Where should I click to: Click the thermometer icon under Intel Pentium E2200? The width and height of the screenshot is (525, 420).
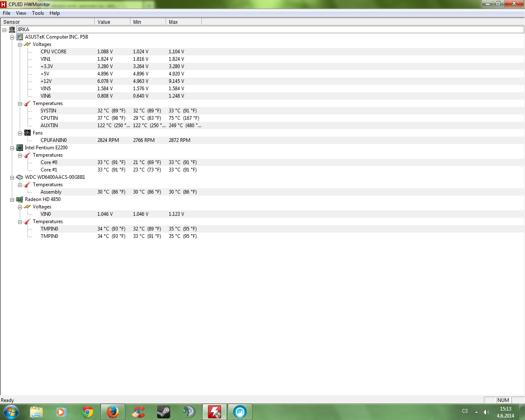coord(27,155)
